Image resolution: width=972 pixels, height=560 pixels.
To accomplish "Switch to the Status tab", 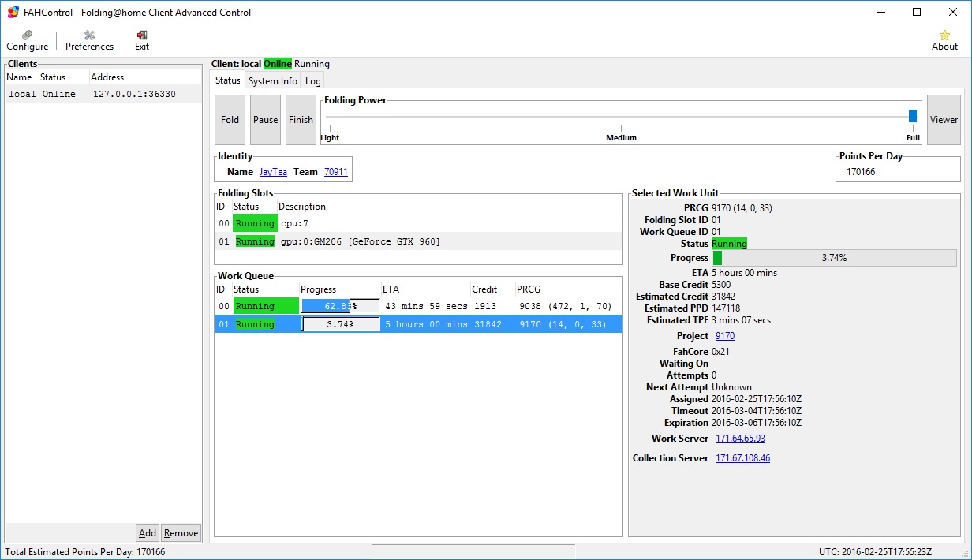I will pos(228,80).
